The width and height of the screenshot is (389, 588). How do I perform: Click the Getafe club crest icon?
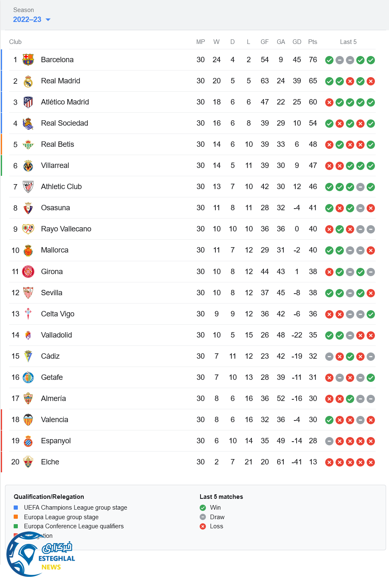click(x=28, y=377)
